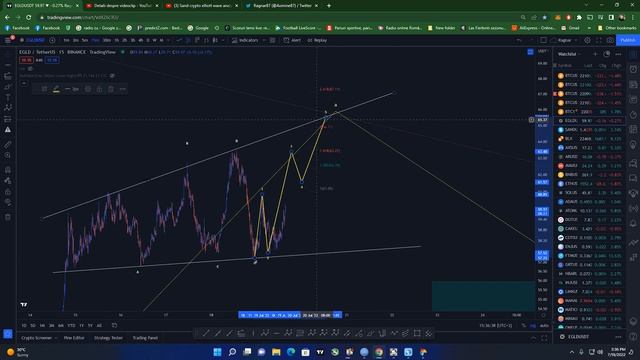Select the patterns drawing tool
The width and height of the screenshot is (640, 360).
pos(8,107)
